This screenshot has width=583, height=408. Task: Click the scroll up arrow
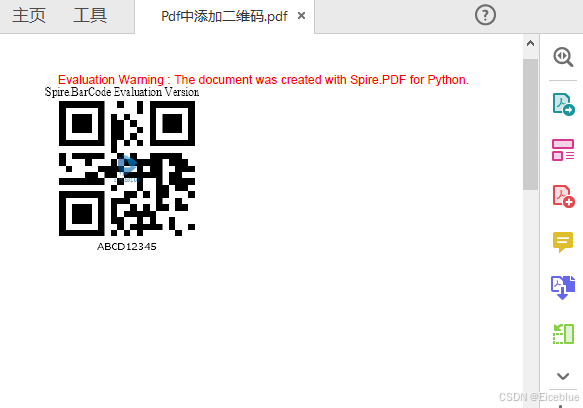tap(531, 44)
